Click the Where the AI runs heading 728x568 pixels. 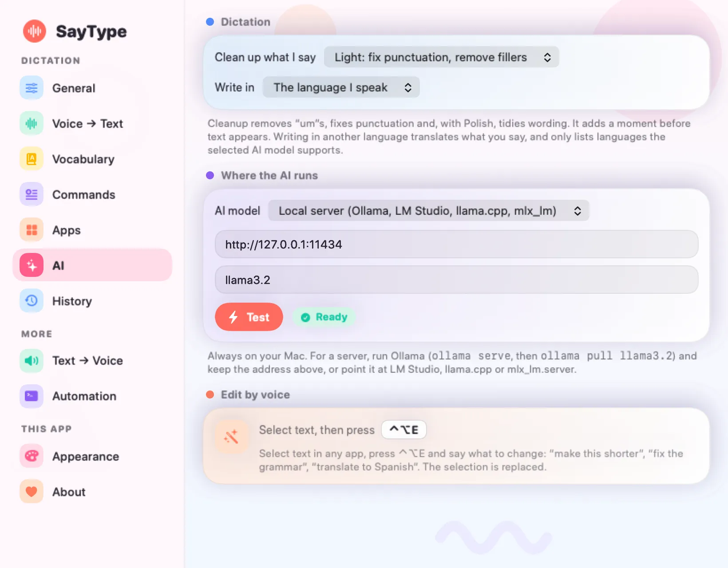(269, 175)
